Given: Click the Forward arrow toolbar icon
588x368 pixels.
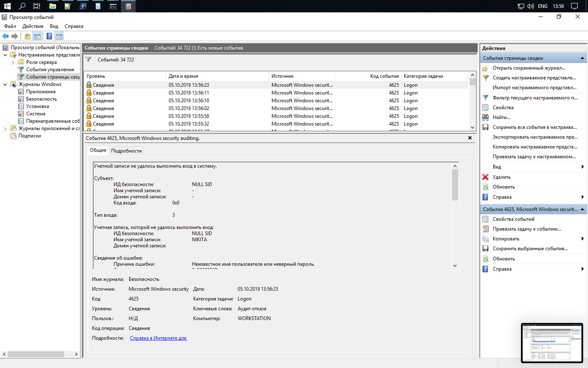Looking at the screenshot, I should (15, 36).
